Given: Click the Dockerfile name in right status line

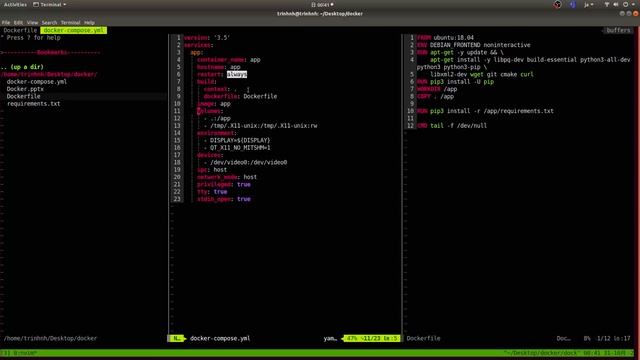Looking at the screenshot, I should [423, 338].
